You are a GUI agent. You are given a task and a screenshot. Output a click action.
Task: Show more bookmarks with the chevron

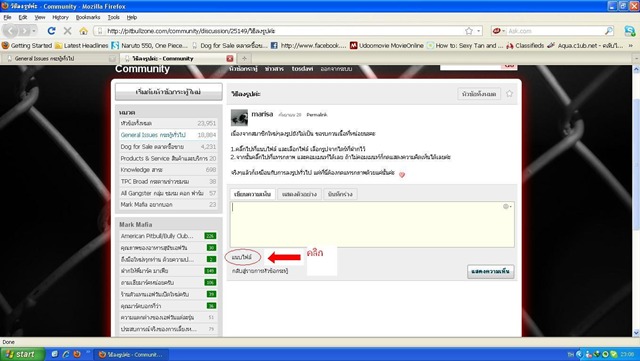click(630, 46)
